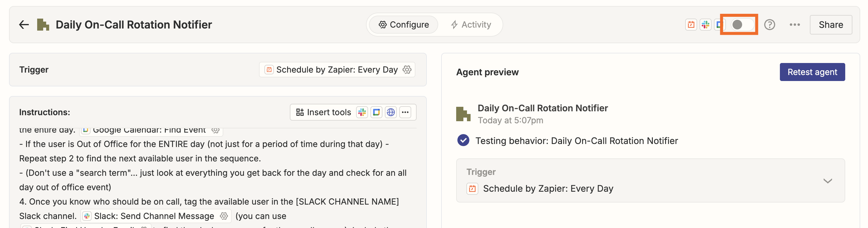
Task: Click the 'Agent preview' heading
Action: pyautogui.click(x=487, y=72)
